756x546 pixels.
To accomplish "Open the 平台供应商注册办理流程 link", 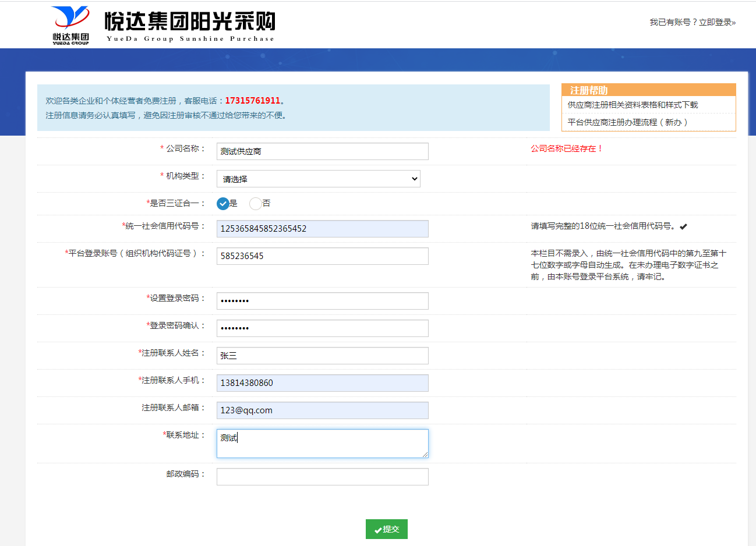I will click(628, 122).
